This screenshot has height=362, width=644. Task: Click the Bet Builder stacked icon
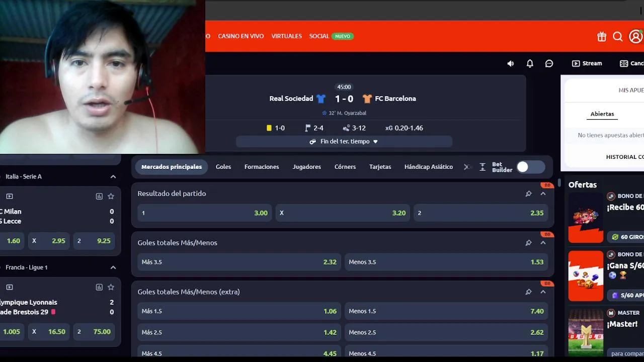point(482,167)
